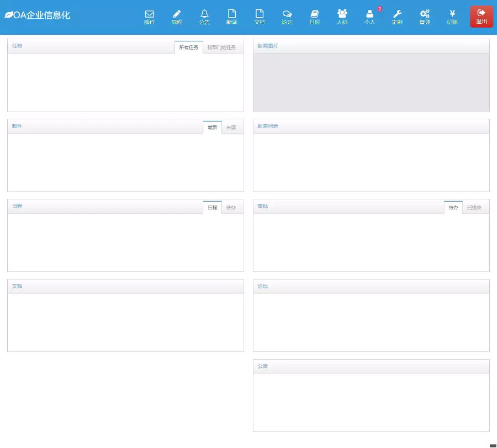Open the 公告 bell icon
The height and width of the screenshot is (448, 497).
204,17
